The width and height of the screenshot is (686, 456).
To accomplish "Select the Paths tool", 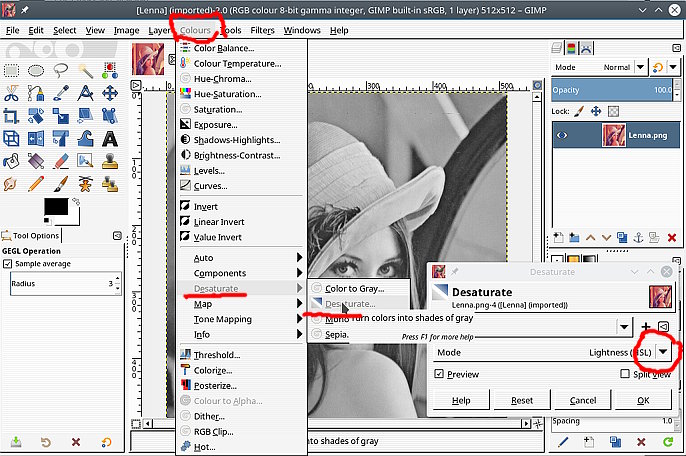I will pyautogui.click(x=36, y=93).
